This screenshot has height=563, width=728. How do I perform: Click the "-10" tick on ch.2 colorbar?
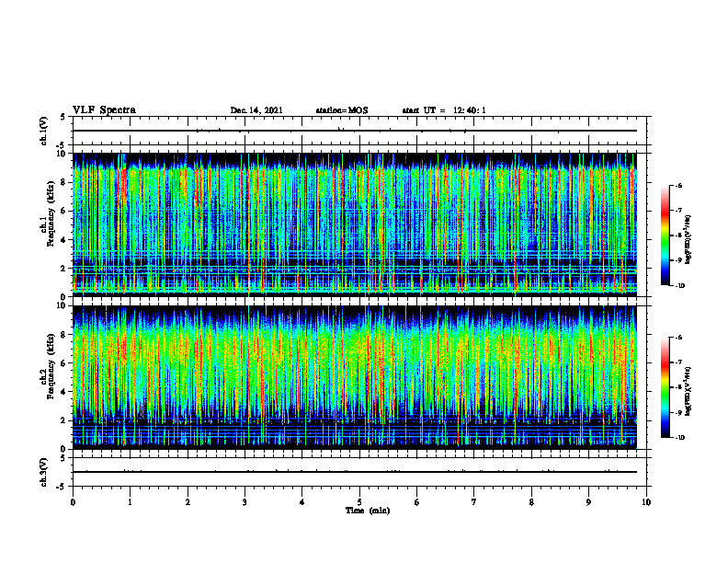(679, 438)
